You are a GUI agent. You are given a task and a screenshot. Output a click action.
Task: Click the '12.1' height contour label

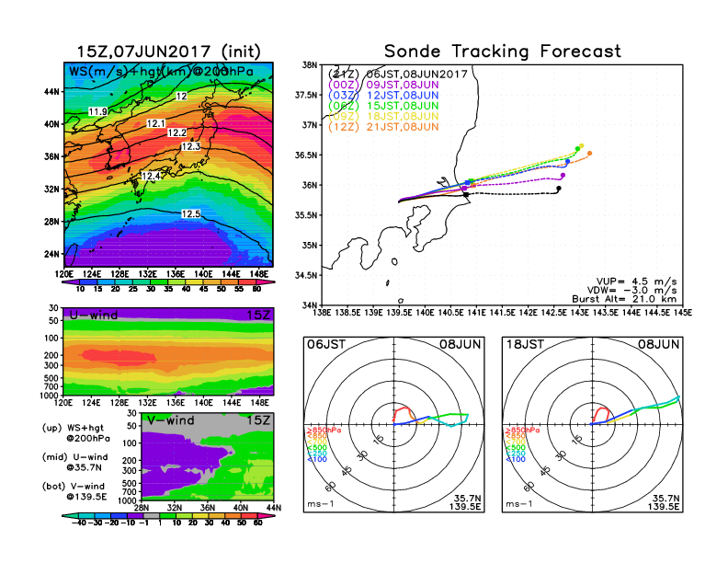156,123
